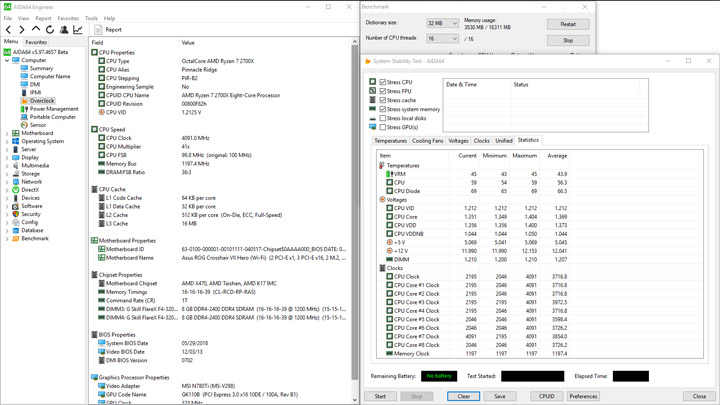Click the Back arrow in AIDA64 toolbar
This screenshot has width=720, height=405.
point(8,30)
